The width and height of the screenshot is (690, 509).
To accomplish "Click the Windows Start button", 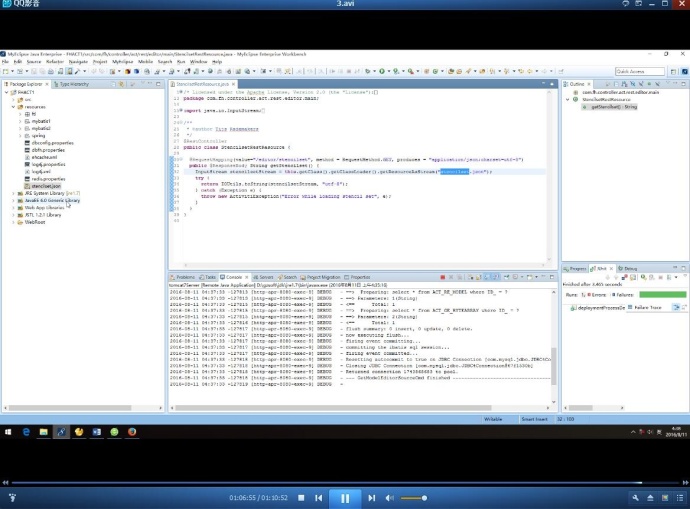I will [x=8, y=431].
